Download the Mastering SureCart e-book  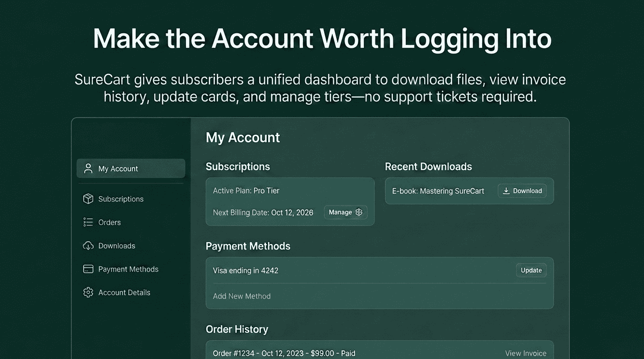point(522,191)
